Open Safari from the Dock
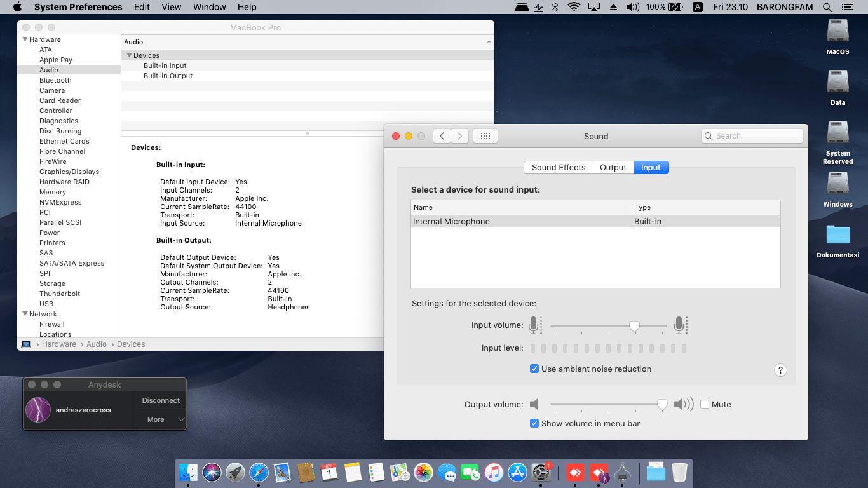868x488 pixels. click(259, 473)
